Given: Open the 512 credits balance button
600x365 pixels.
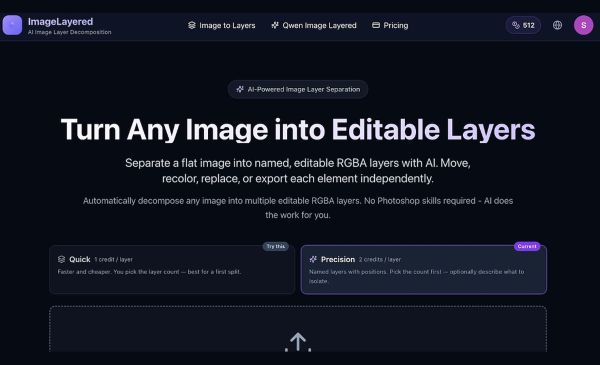Looking at the screenshot, I should 523,25.
